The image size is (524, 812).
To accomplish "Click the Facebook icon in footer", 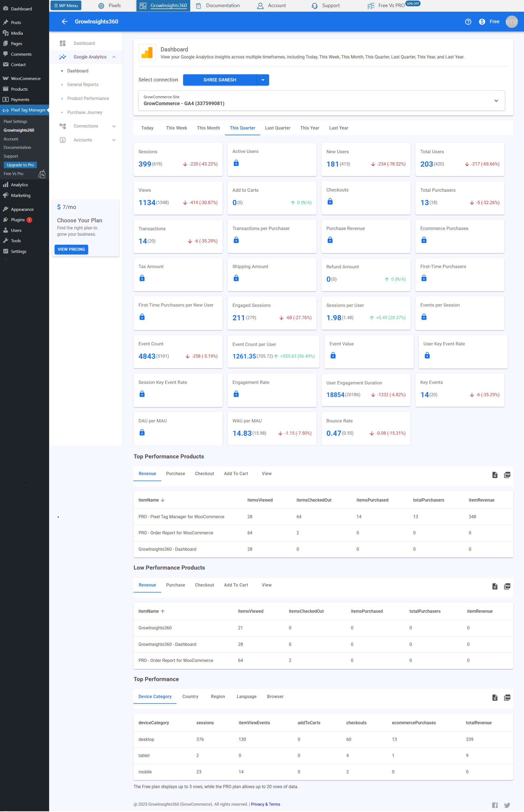I will [x=495, y=805].
